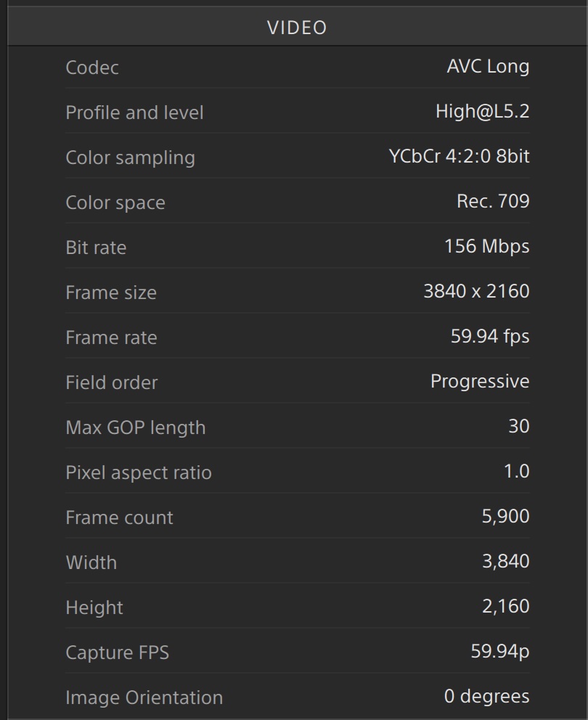Click the Image Orientation label

(x=144, y=697)
